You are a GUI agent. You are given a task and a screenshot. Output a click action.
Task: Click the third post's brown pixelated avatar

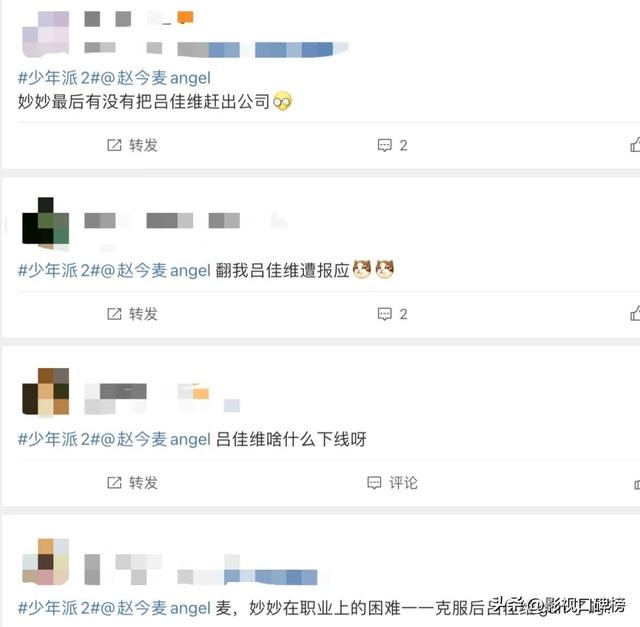pyautogui.click(x=45, y=391)
